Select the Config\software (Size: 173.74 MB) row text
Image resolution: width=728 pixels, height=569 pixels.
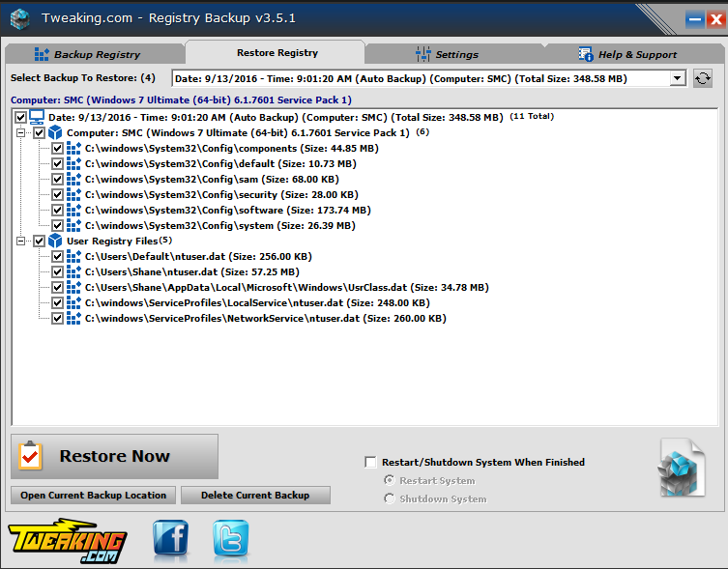(228, 211)
